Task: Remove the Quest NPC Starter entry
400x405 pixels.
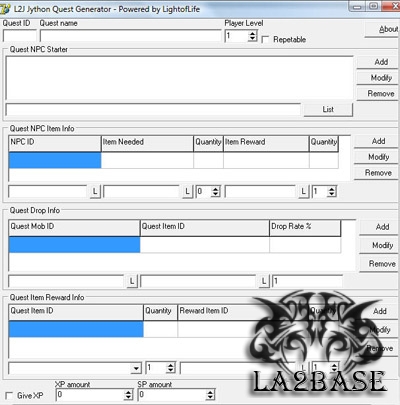Action: pyautogui.click(x=378, y=94)
